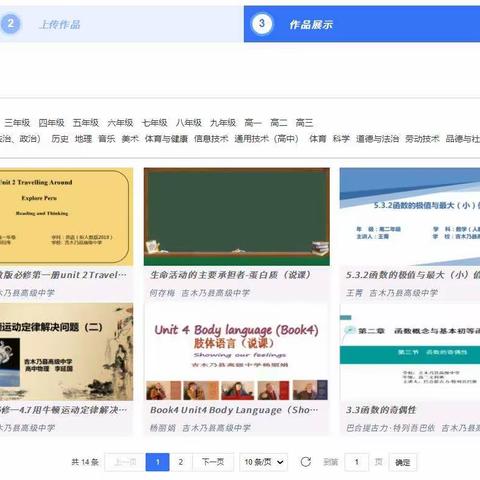Viewport: 480px width, 480px height.
Task: Open the Unit 4 Body language thumbnail
Action: click(x=237, y=352)
